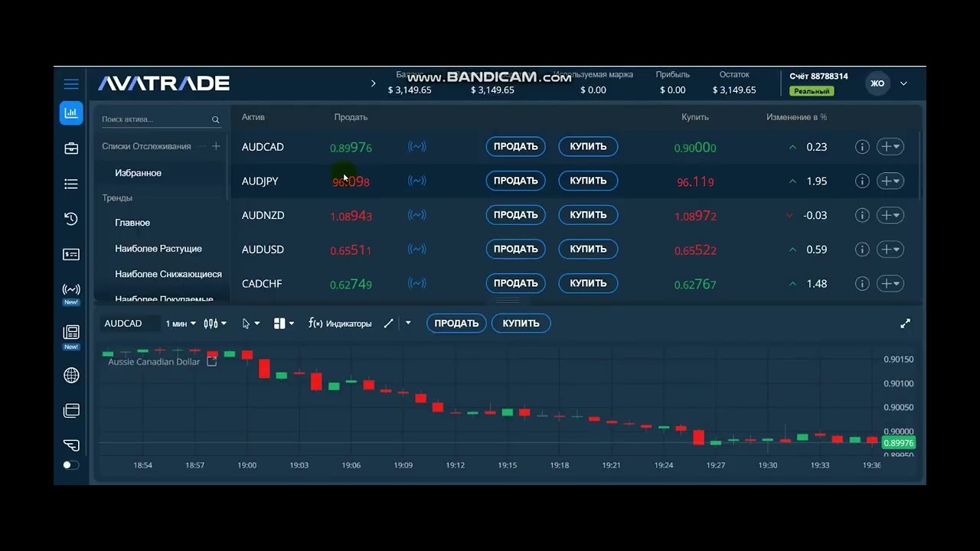Viewport: 980px width, 551px height.
Task: Open the history clock sidebar icon
Action: [71, 219]
